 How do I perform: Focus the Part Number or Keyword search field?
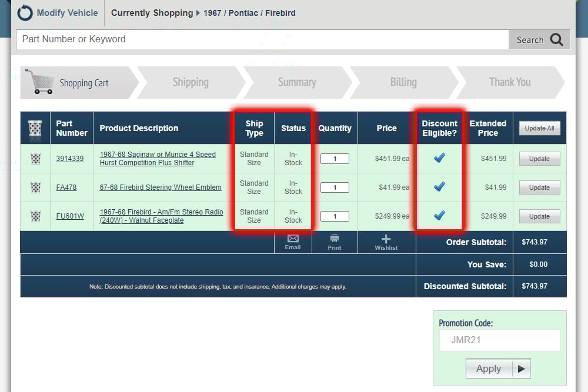coord(262,39)
